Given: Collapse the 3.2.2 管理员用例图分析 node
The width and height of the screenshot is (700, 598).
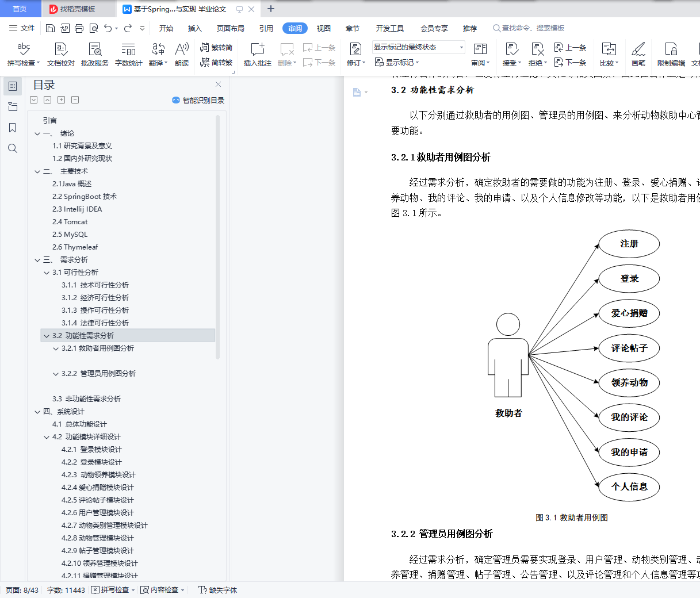Looking at the screenshot, I should (x=56, y=374).
